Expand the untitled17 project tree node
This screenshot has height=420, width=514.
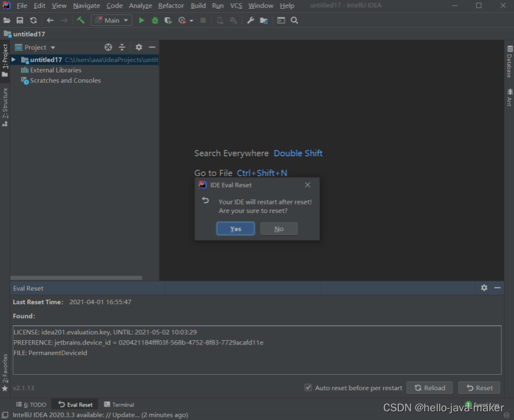tap(14, 59)
